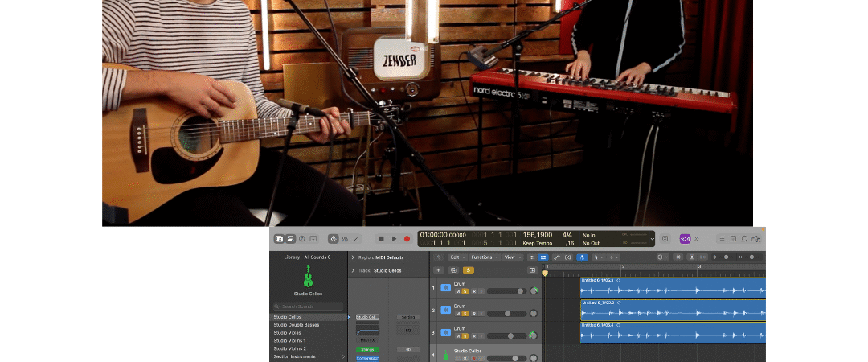Open the left-click pointer tool dropdown
The image size is (868, 362).
pos(599,257)
